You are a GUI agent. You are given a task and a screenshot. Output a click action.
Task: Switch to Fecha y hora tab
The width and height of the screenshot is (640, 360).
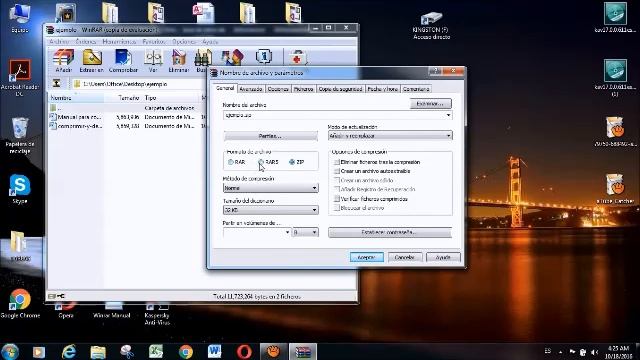(382, 89)
